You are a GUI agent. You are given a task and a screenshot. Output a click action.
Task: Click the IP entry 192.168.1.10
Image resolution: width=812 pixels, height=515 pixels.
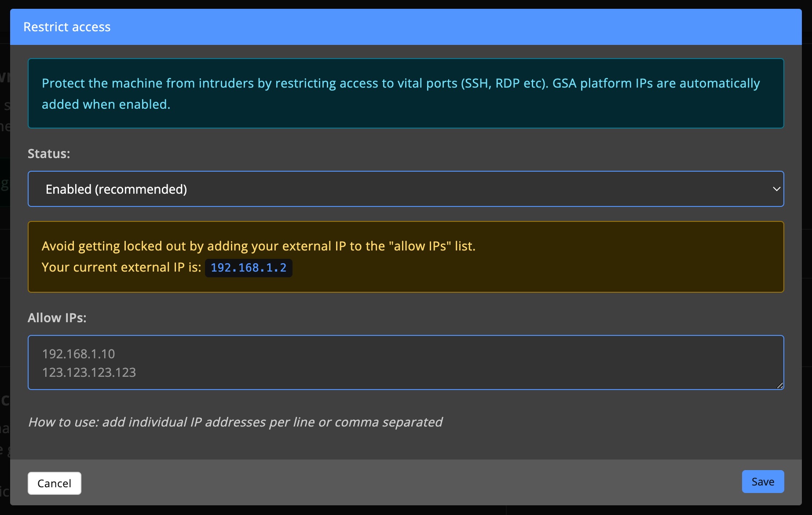[79, 354]
